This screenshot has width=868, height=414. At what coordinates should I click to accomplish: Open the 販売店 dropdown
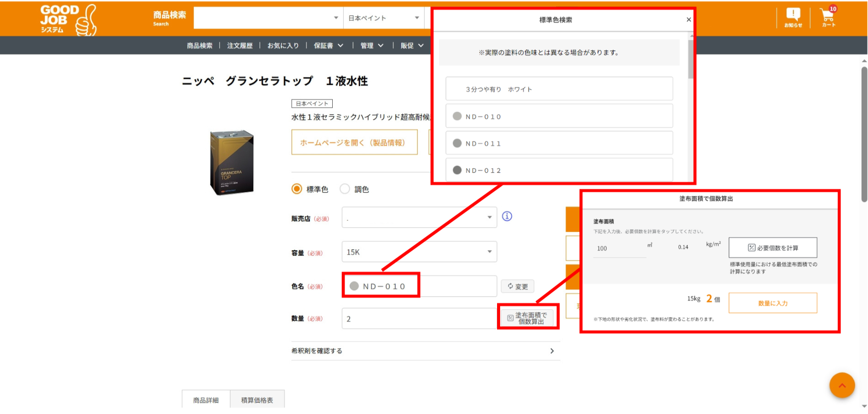[x=419, y=218]
